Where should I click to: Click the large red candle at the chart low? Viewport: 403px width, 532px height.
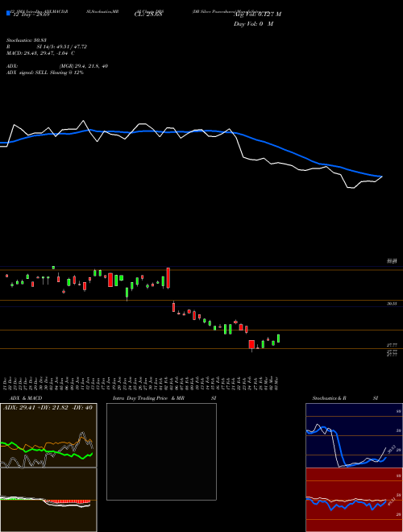(251, 345)
